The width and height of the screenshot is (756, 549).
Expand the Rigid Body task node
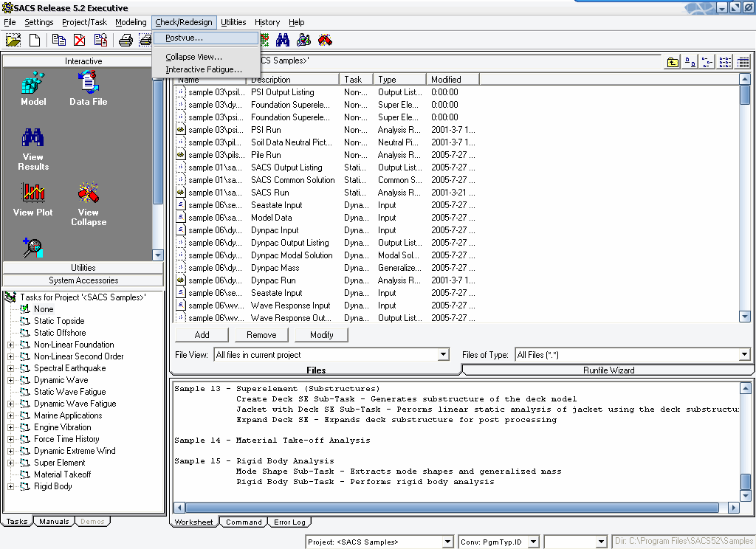coord(10,486)
